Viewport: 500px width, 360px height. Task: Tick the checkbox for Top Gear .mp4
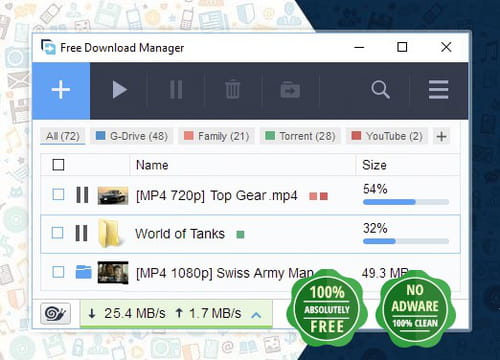click(58, 194)
